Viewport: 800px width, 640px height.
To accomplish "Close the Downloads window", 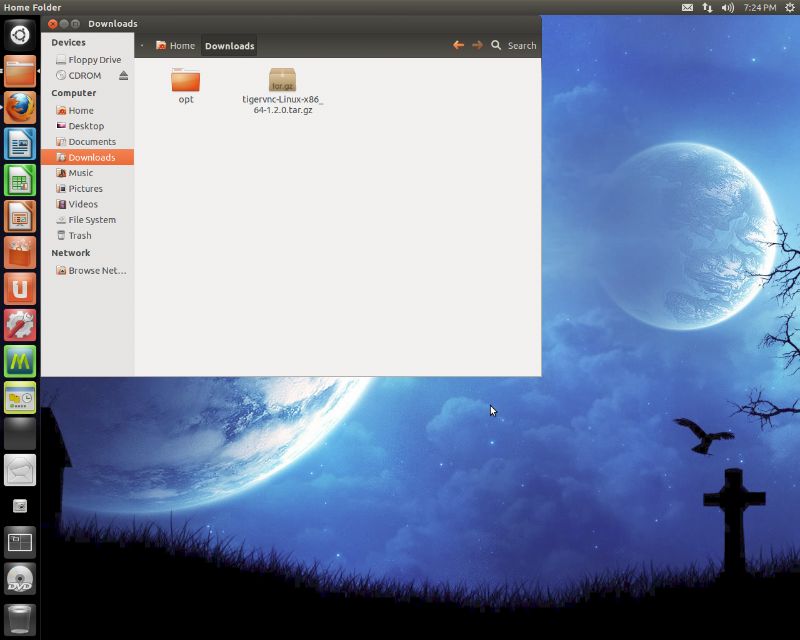I will point(53,23).
